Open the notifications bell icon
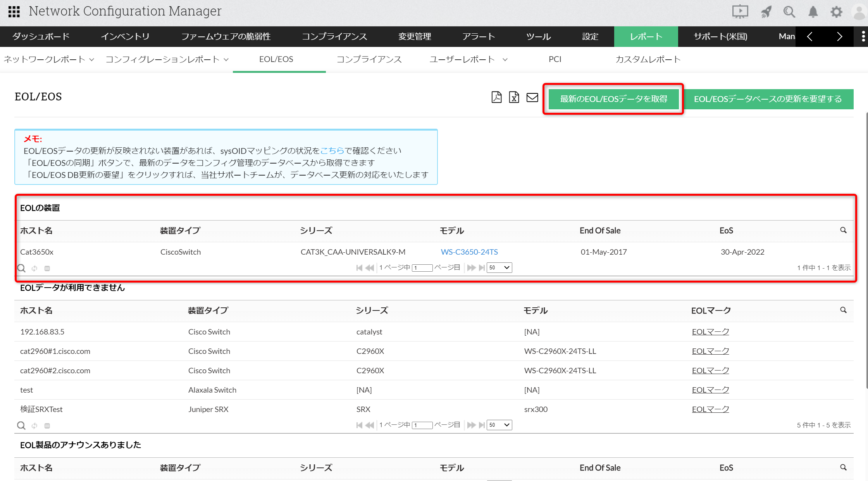868x481 pixels. [x=813, y=12]
